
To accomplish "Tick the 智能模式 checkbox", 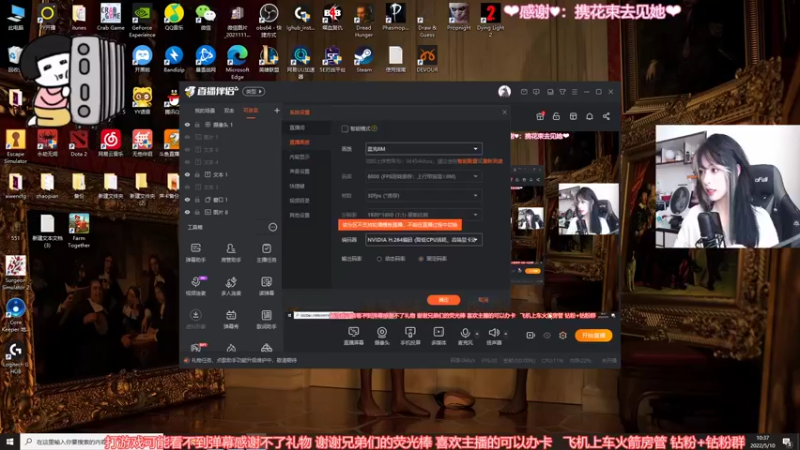I will (345, 129).
